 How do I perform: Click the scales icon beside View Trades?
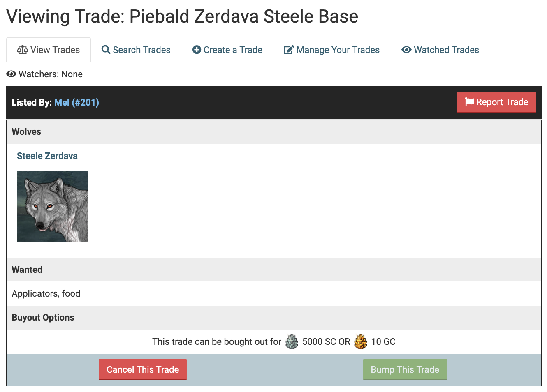22,50
